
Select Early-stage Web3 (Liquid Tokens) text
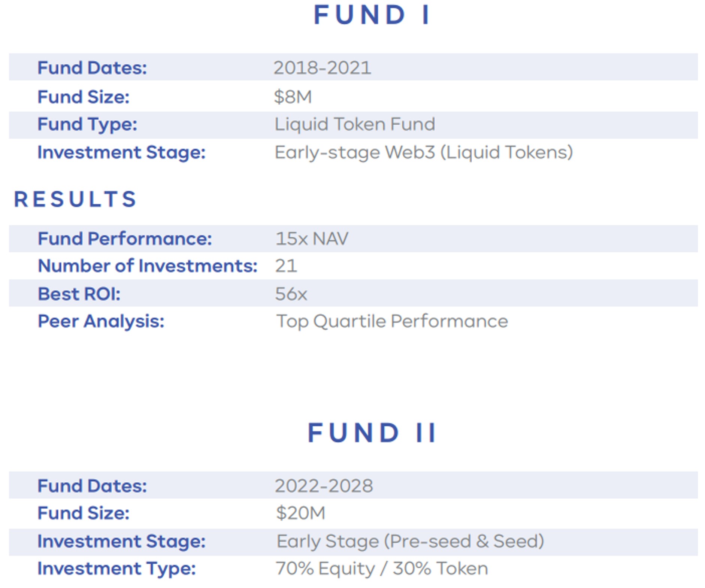tap(424, 152)
